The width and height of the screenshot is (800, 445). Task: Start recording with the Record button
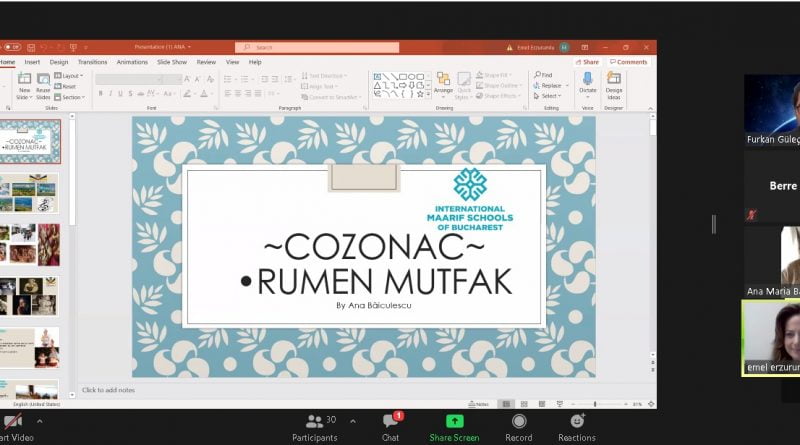(x=518, y=422)
